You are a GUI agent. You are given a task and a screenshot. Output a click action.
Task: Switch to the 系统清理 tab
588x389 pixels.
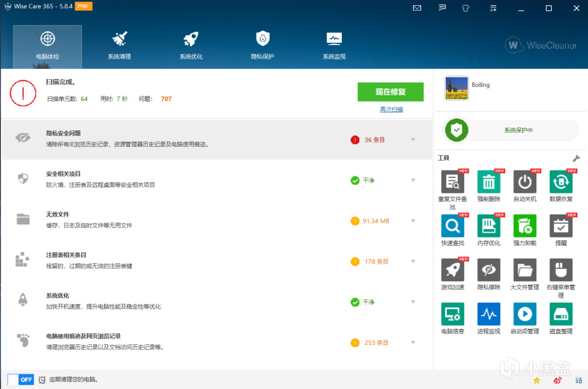[119, 46]
